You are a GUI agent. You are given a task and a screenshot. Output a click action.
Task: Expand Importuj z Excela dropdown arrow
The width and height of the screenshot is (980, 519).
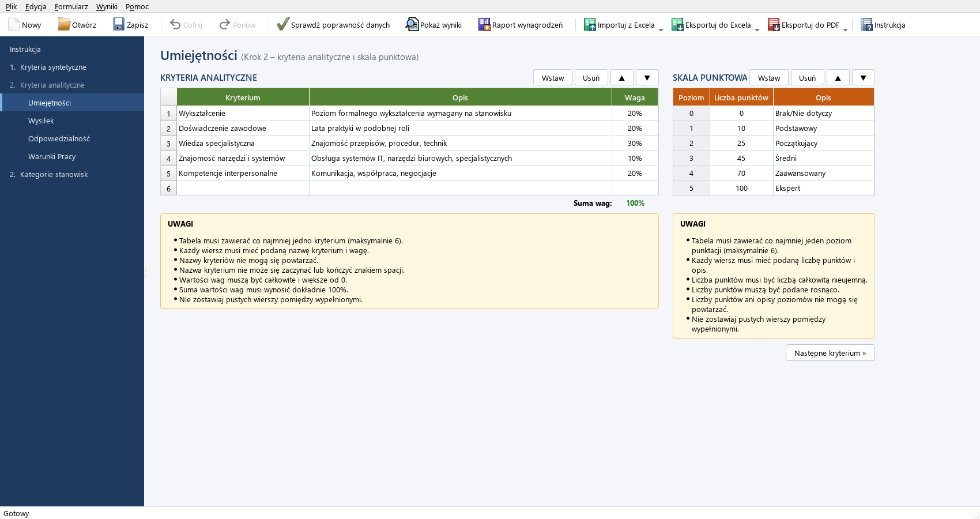pos(661,29)
